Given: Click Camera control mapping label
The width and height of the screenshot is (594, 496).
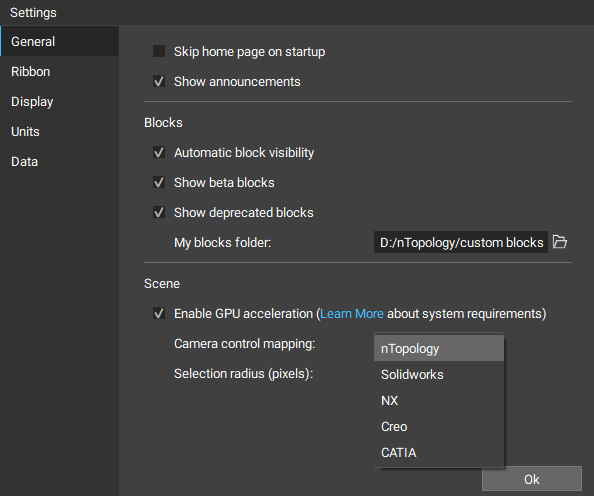Looking at the screenshot, I should click(x=244, y=344).
